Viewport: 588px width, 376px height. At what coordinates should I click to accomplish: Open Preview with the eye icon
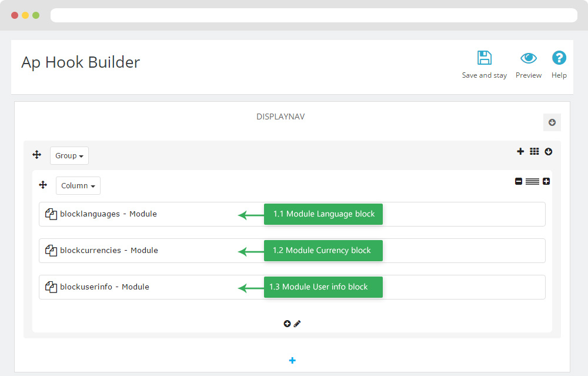coord(529,58)
